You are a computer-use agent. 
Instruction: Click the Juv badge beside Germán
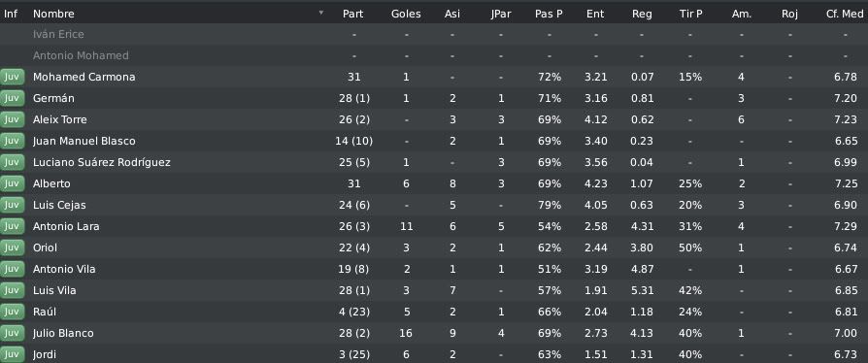coord(13,98)
